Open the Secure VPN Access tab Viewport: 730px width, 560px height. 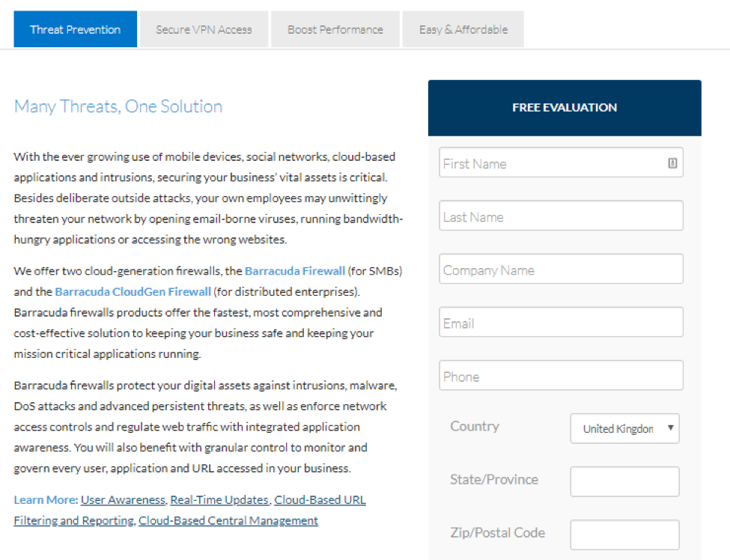tap(204, 30)
